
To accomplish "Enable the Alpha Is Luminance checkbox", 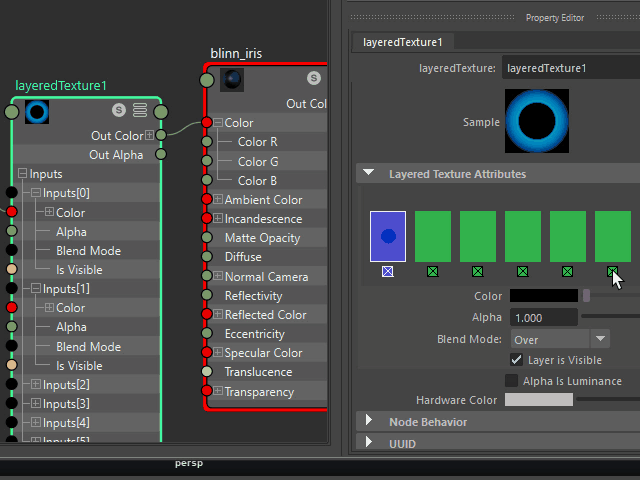I will [x=512, y=381].
